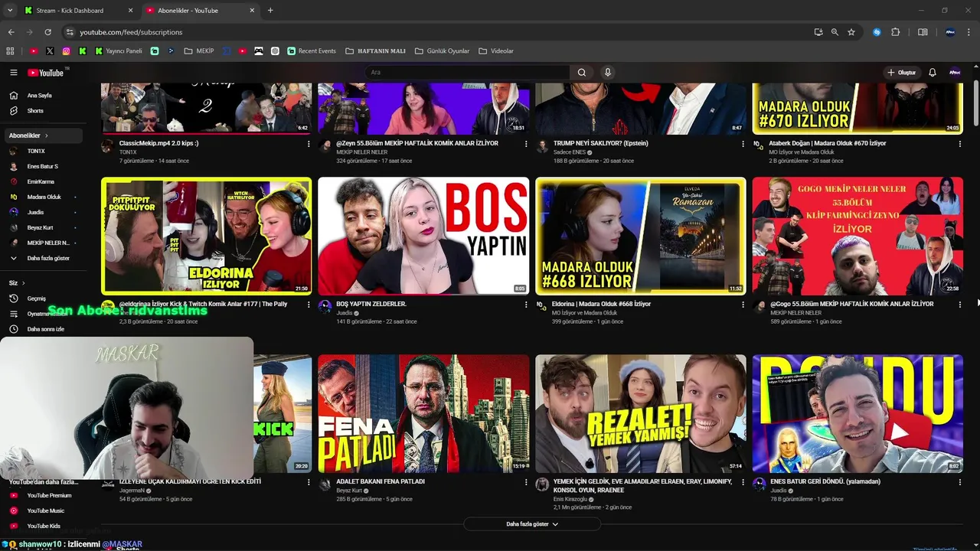Switch to Stream - Kick Dashboard tab

click(77, 11)
